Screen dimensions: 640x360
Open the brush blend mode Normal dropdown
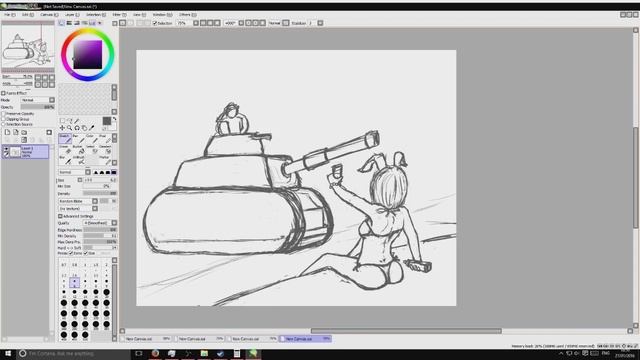click(x=75, y=172)
